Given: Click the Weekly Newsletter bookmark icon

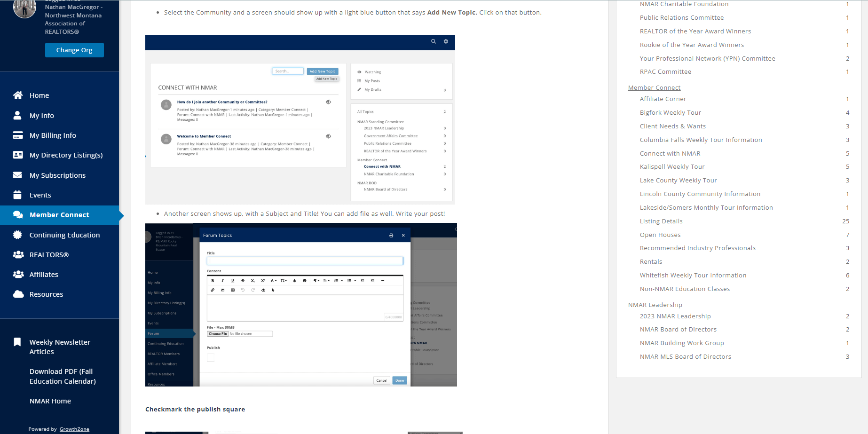Looking at the screenshot, I should click(17, 342).
